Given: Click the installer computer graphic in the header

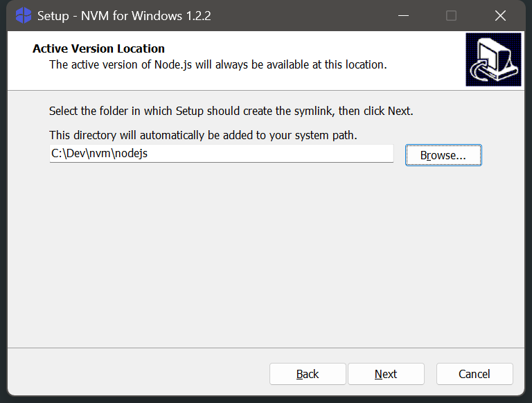Looking at the screenshot, I should click(x=493, y=60).
